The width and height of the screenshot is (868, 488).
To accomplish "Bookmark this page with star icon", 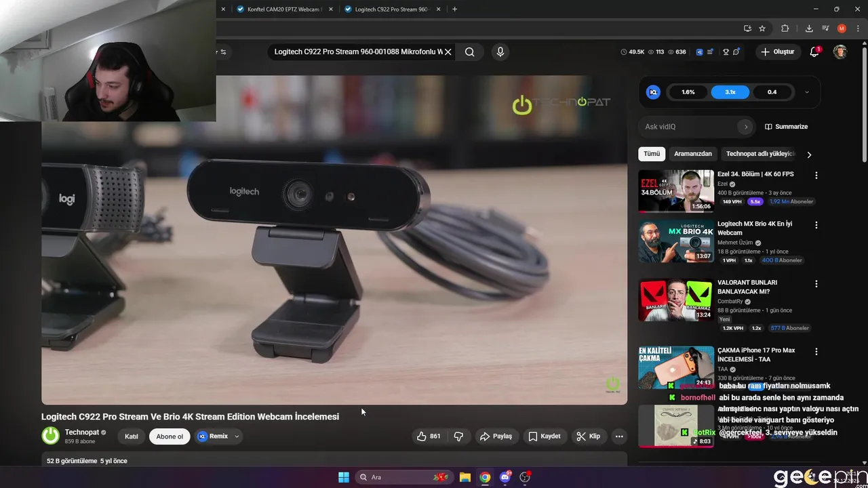I will coord(762,28).
